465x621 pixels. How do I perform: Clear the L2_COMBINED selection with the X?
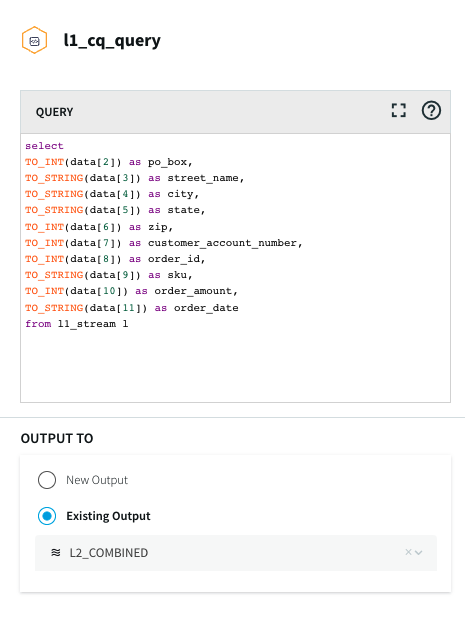[408, 552]
